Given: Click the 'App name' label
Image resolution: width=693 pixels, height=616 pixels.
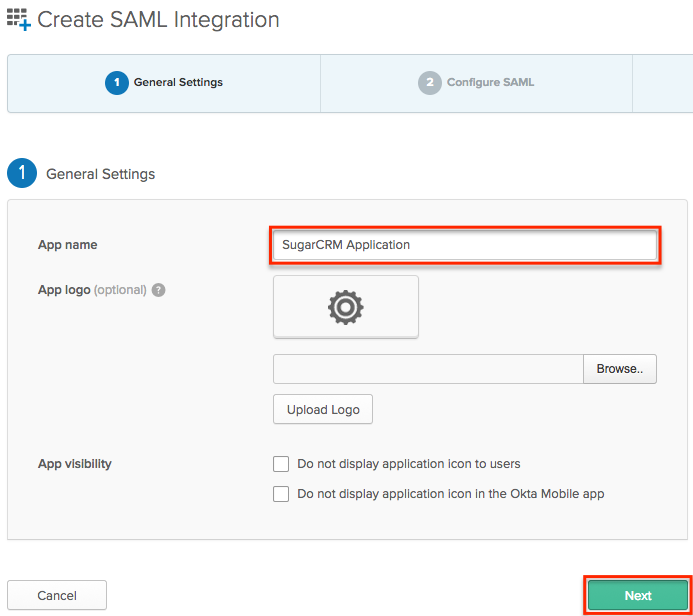Looking at the screenshot, I should pyautogui.click(x=68, y=245).
